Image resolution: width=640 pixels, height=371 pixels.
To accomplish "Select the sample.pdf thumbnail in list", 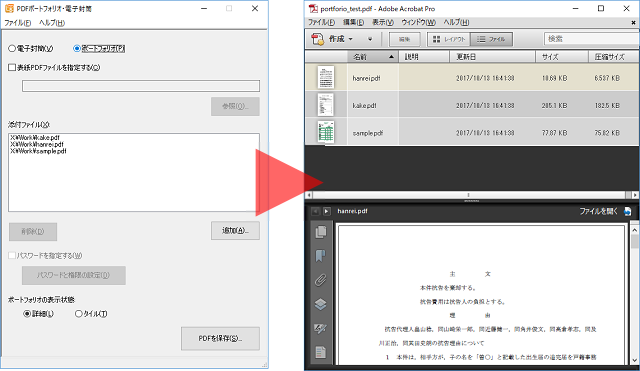I will click(x=326, y=132).
